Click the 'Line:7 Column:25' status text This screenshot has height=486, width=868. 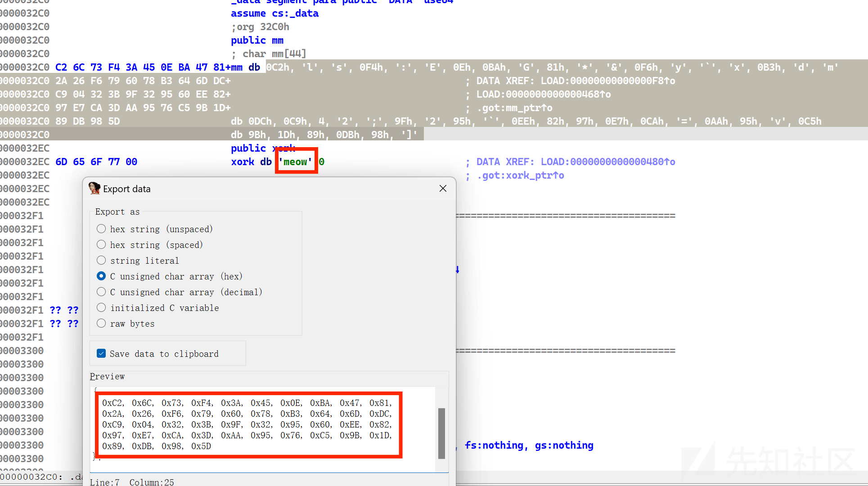tap(132, 482)
